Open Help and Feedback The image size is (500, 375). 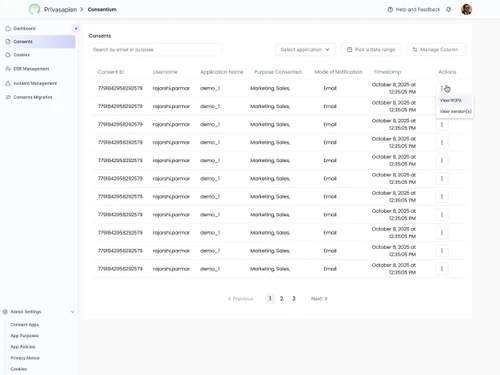414,9
